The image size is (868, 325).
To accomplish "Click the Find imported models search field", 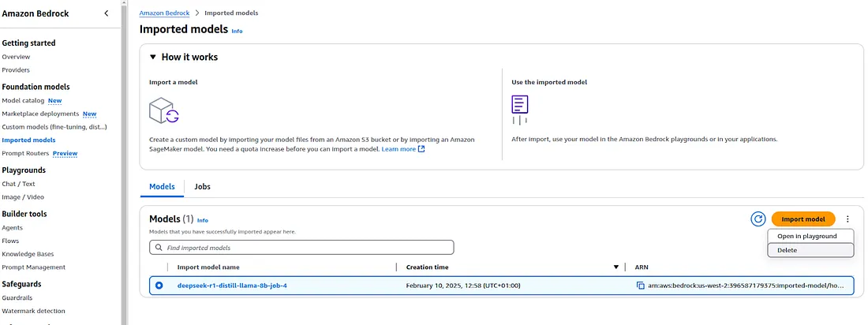I will 301,248.
